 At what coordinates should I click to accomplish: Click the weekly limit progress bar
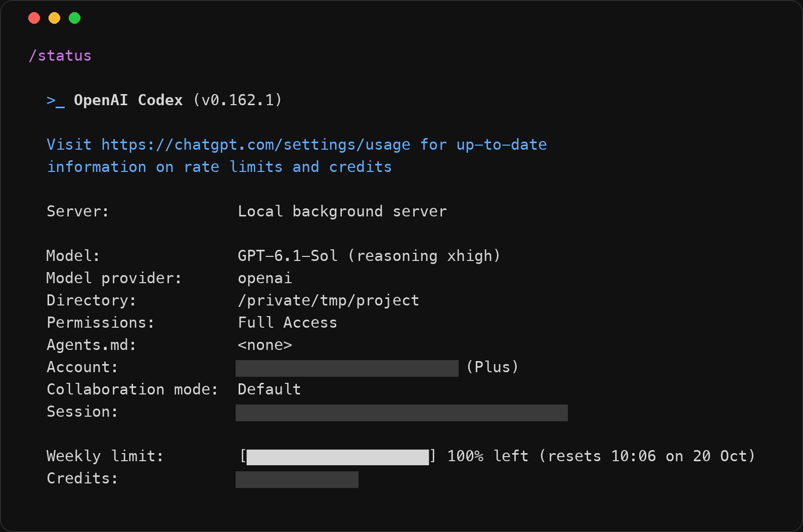click(x=338, y=457)
